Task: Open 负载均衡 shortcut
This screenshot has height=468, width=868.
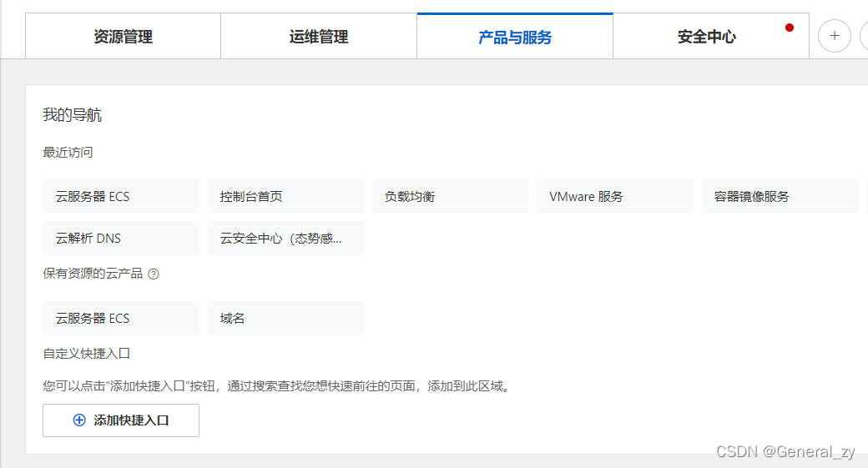Action: pos(450,196)
